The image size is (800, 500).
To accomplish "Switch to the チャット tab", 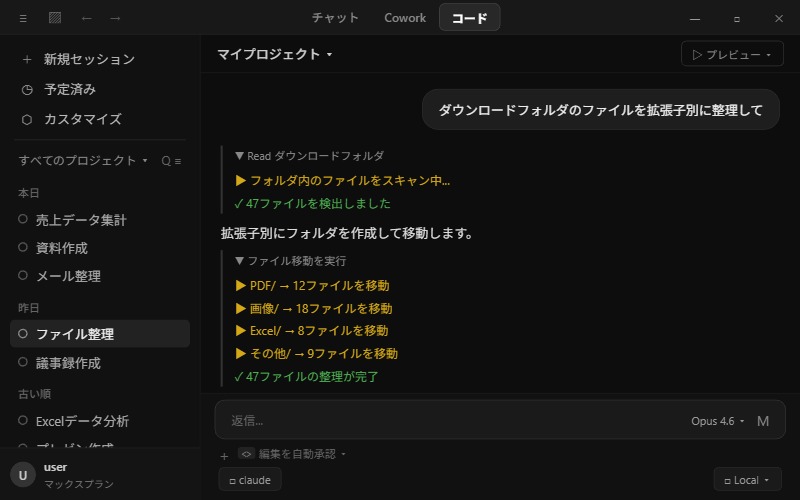I will pyautogui.click(x=335, y=18).
